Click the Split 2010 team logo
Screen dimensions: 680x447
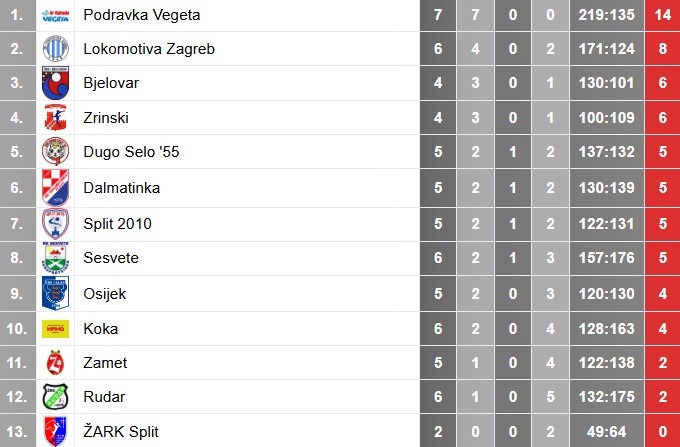[x=54, y=223]
